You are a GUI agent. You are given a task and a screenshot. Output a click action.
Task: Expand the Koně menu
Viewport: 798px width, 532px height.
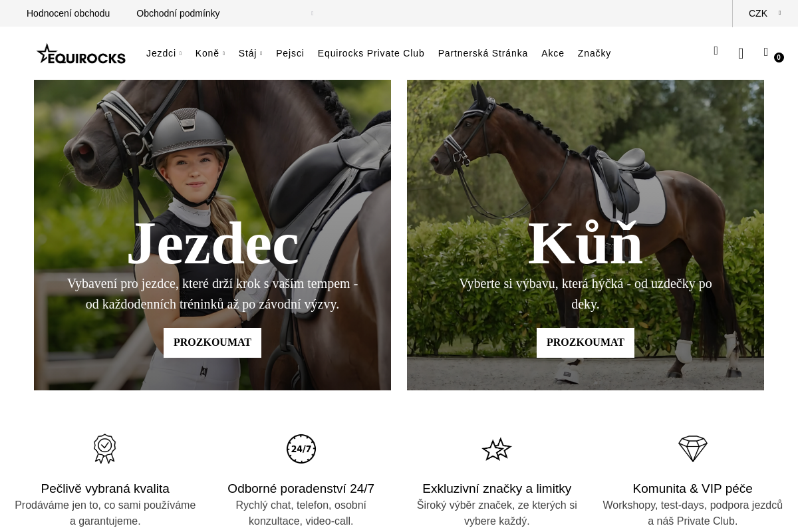[210, 53]
